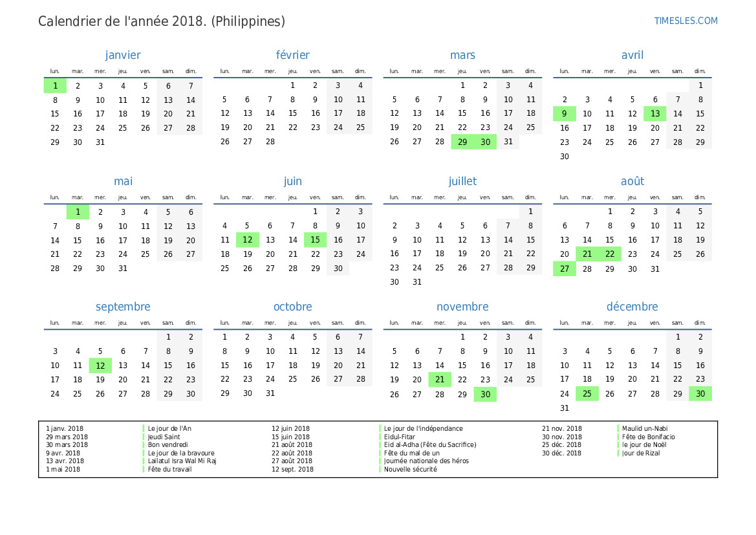
Task: Select green 9 in avril calendar
Action: click(564, 114)
